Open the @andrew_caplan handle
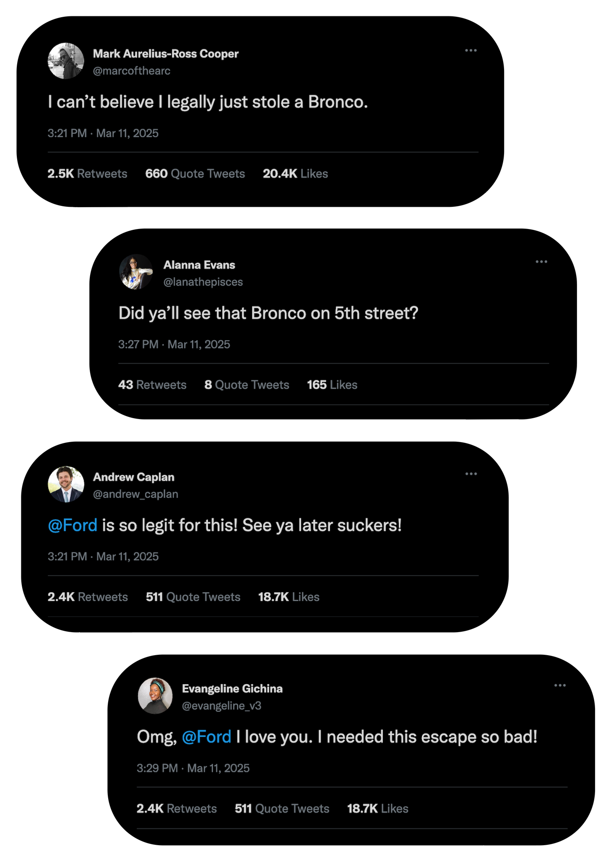 click(135, 494)
